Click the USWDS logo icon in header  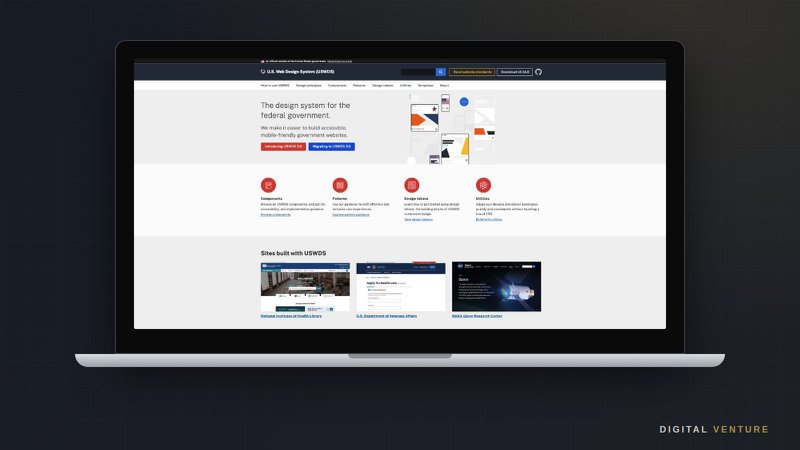[x=263, y=72]
